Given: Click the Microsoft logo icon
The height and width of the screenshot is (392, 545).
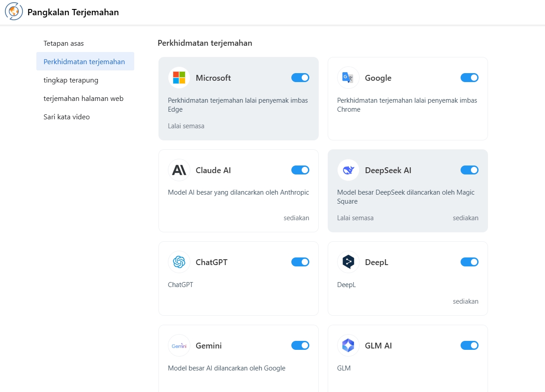Looking at the screenshot, I should coord(179,78).
